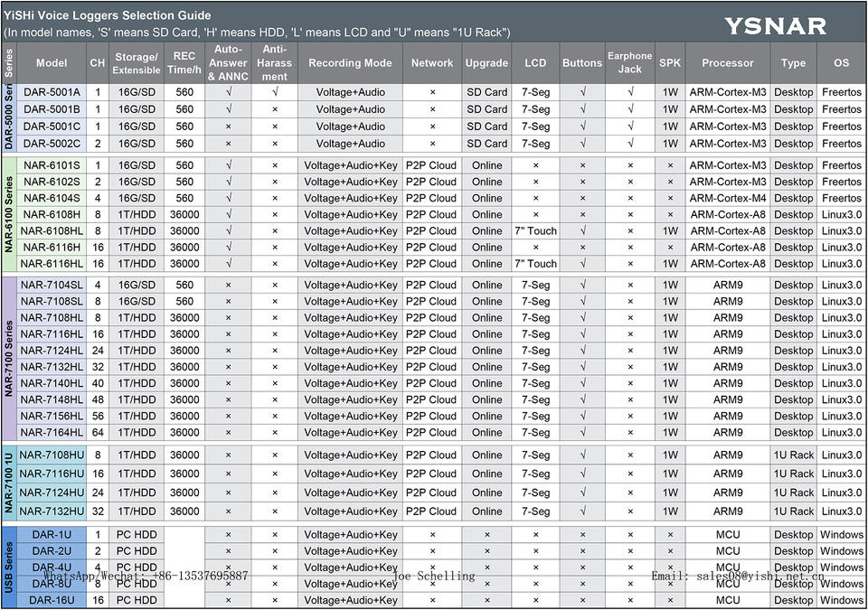Select the '1U Rack' type cell for NAR-7108HU

(x=793, y=455)
